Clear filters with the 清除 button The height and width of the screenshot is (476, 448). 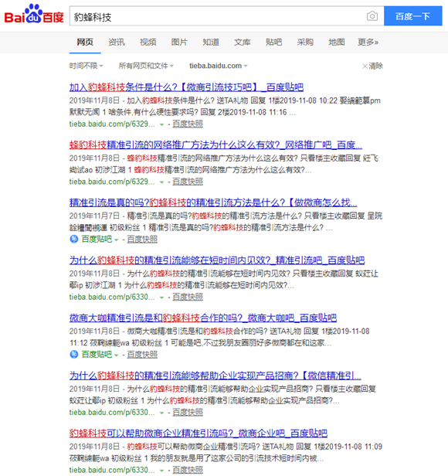pyautogui.click(x=372, y=66)
